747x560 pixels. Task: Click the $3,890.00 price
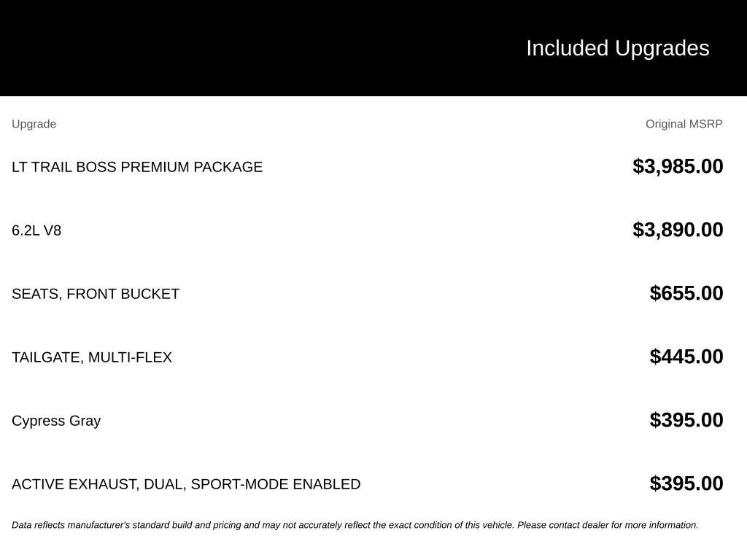(x=678, y=230)
